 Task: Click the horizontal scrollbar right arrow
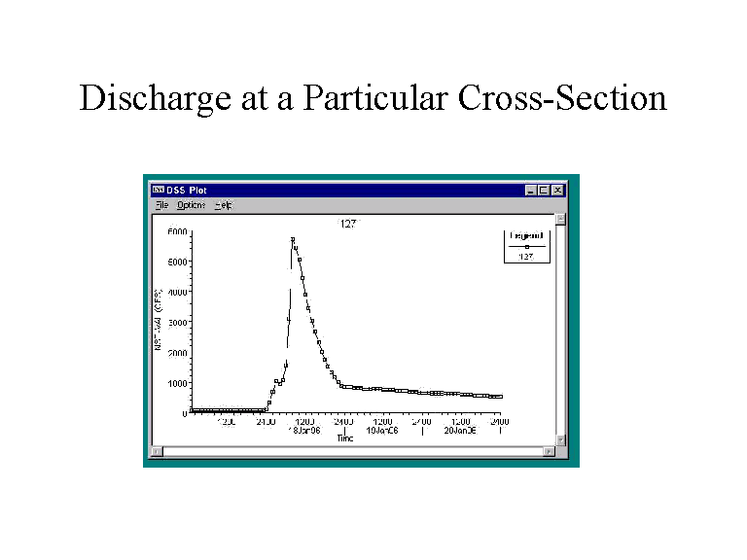[548, 451]
